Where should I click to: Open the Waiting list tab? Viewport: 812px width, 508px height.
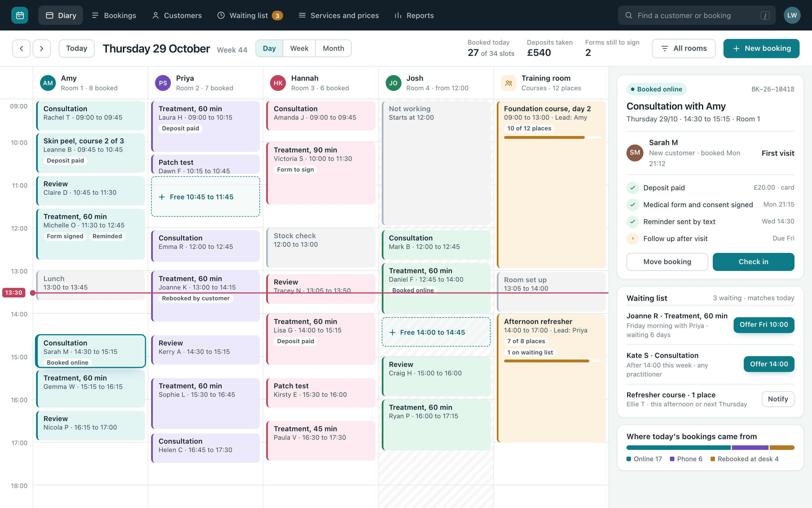pos(250,16)
